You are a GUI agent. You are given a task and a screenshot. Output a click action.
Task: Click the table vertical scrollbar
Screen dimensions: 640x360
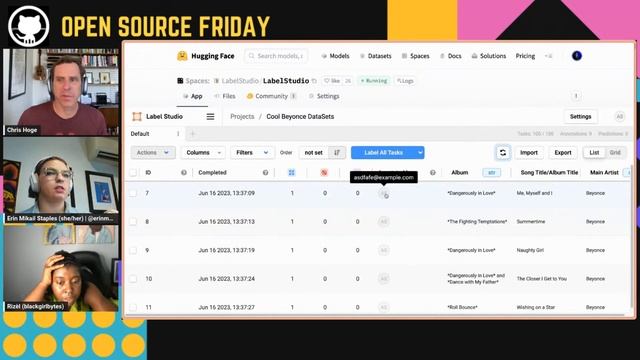(x=632, y=237)
